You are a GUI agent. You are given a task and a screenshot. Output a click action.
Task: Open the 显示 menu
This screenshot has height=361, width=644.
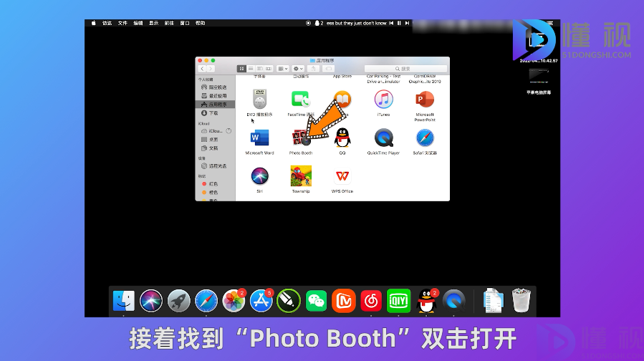tap(153, 23)
